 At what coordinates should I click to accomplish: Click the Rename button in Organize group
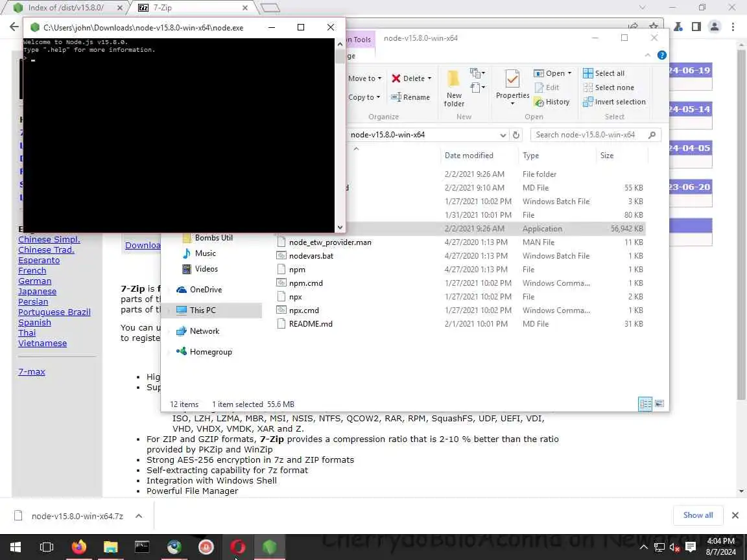[410, 97]
